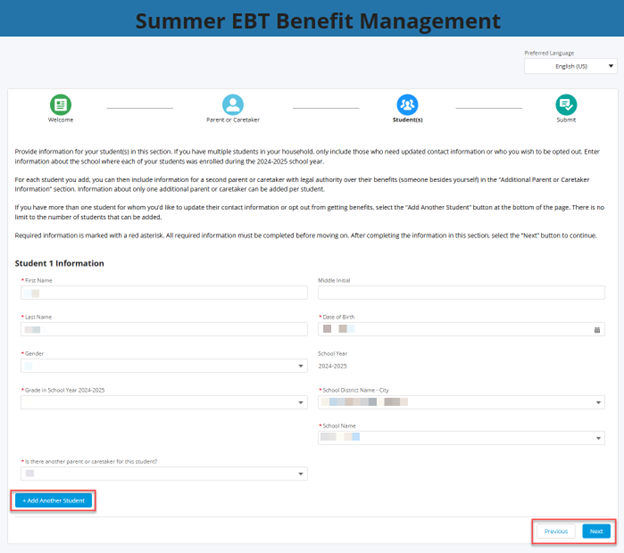624x553 pixels.
Task: Open the School Name dropdown
Action: tap(461, 438)
